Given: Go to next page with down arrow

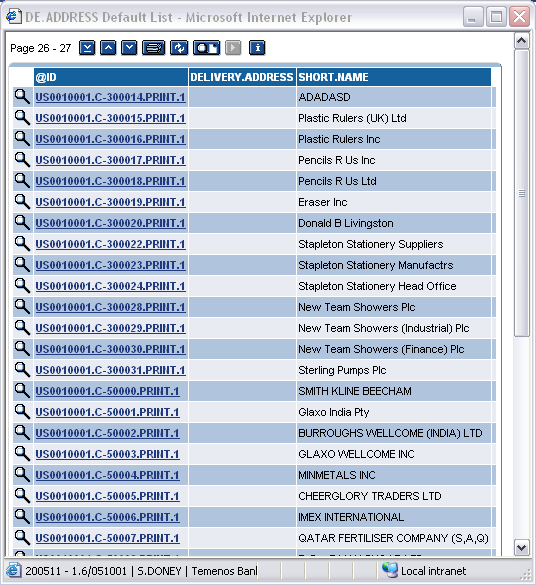Looking at the screenshot, I should click(x=129, y=48).
